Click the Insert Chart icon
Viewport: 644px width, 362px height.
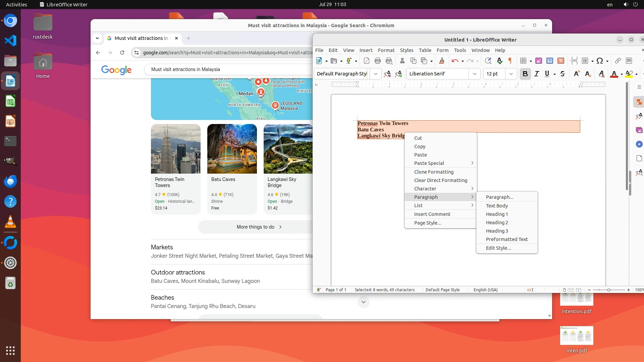pos(550,61)
